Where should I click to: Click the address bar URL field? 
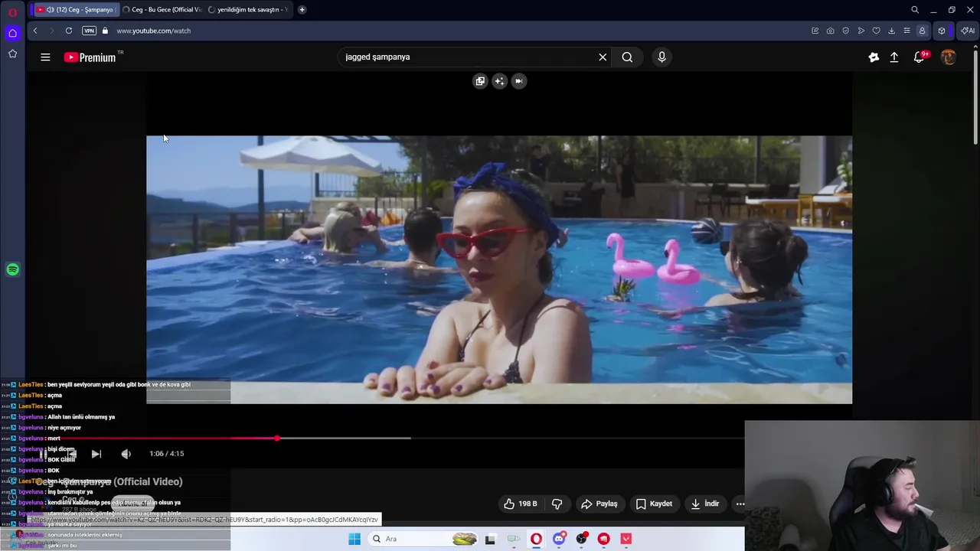pyautogui.click(x=459, y=31)
